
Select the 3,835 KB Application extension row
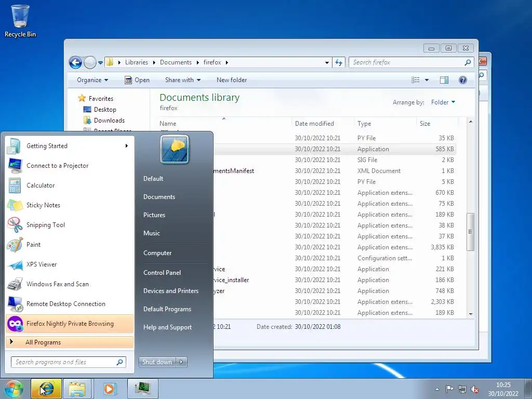[335, 247]
